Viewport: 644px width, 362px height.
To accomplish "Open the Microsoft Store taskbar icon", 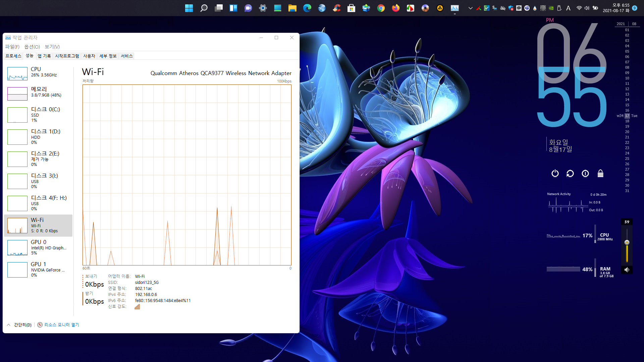I will tap(351, 8).
